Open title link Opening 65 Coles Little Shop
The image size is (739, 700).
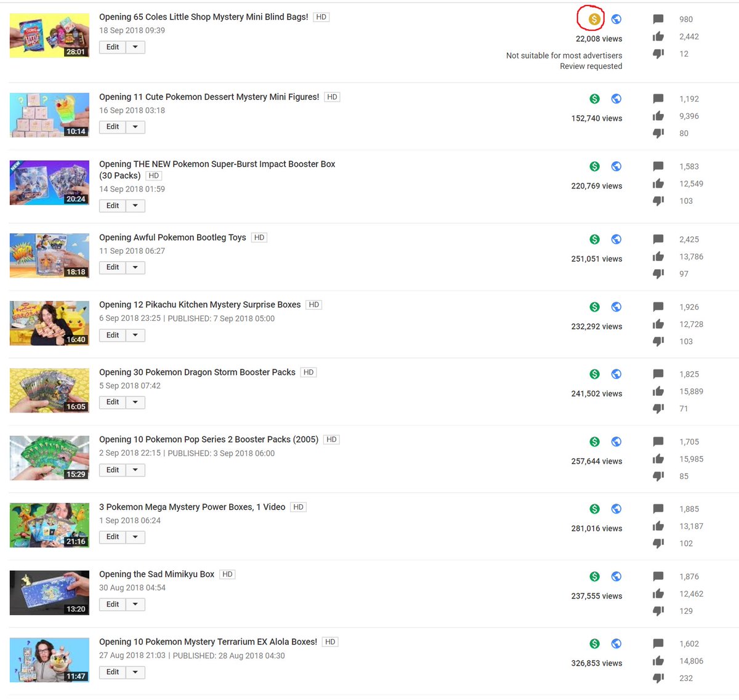pos(204,17)
